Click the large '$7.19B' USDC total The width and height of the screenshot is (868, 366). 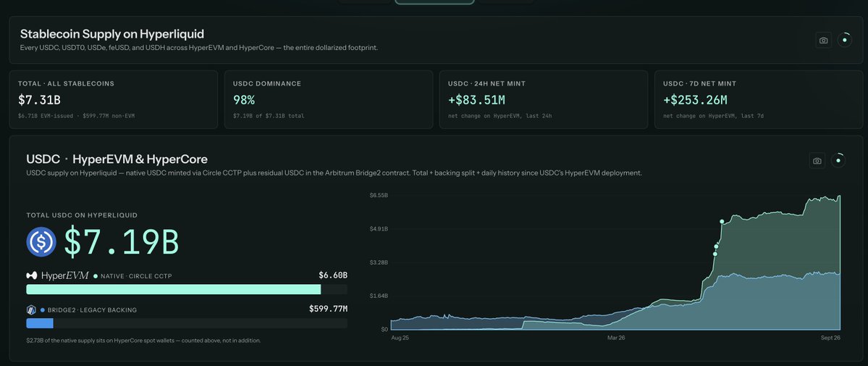(121, 242)
